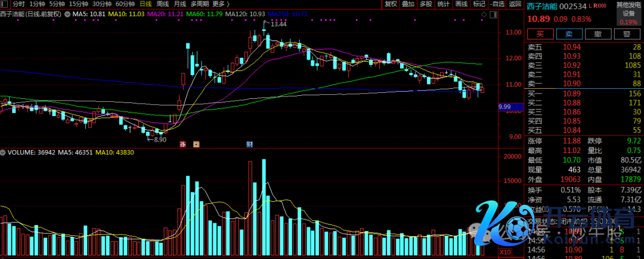The width and height of the screenshot is (644, 259).
Task: Expand the VOLUME indicator dropdown arrow
Action: click(4, 152)
